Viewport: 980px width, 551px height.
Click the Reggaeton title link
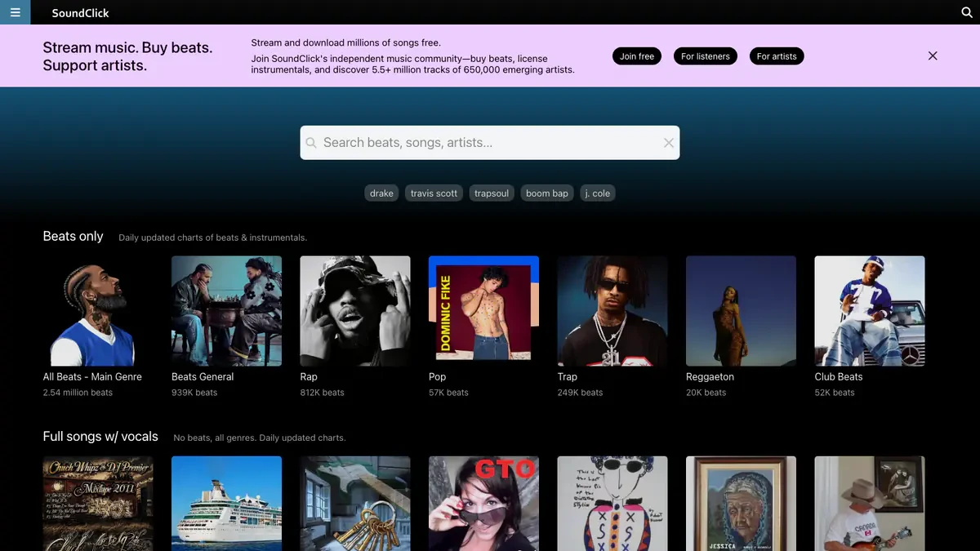tap(710, 377)
